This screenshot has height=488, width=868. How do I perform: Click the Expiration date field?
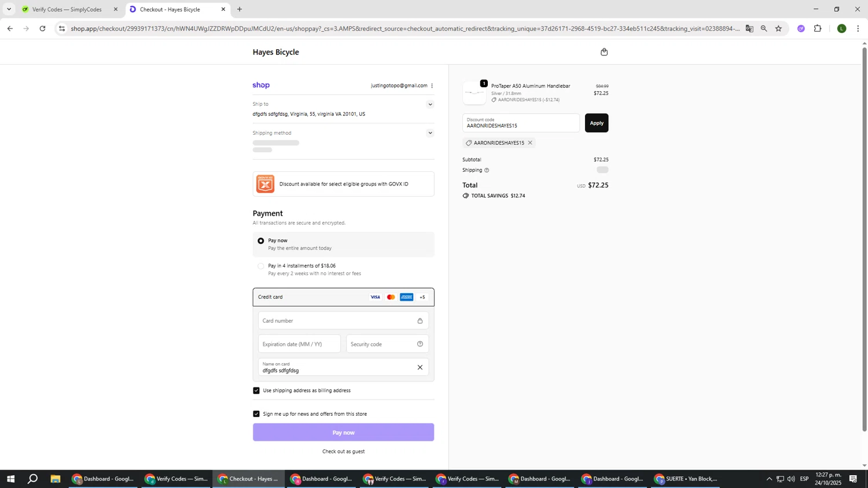click(299, 344)
